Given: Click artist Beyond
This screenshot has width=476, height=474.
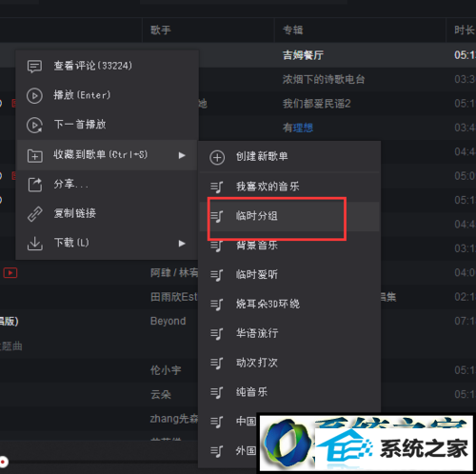Looking at the screenshot, I should [169, 321].
